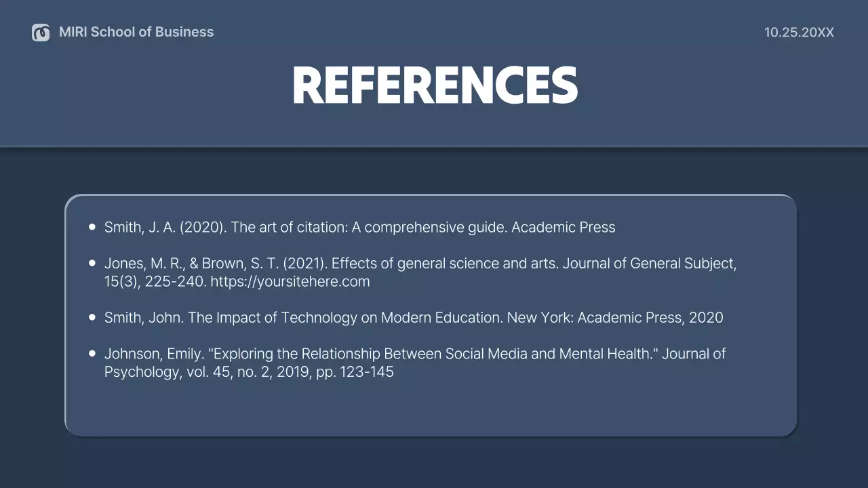Open the https://yoursitehere.com link
The image size is (868, 488).
click(x=290, y=282)
